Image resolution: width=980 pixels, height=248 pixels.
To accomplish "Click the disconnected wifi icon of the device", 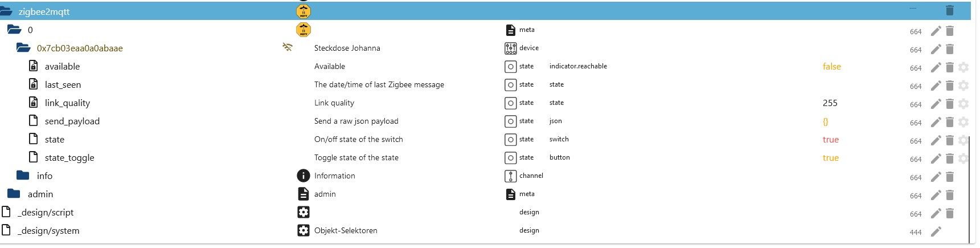I will click(288, 47).
